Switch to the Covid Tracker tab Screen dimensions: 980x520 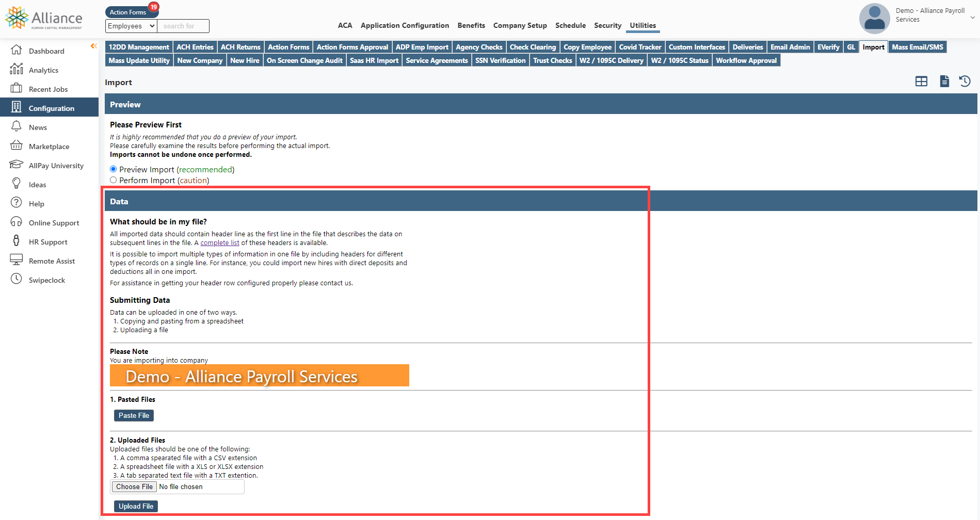coord(640,47)
